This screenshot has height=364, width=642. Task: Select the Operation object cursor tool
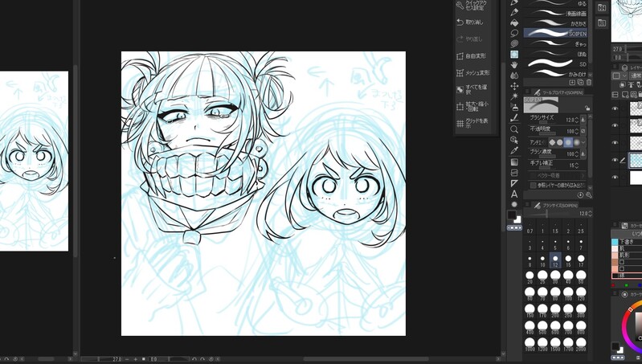point(515,140)
